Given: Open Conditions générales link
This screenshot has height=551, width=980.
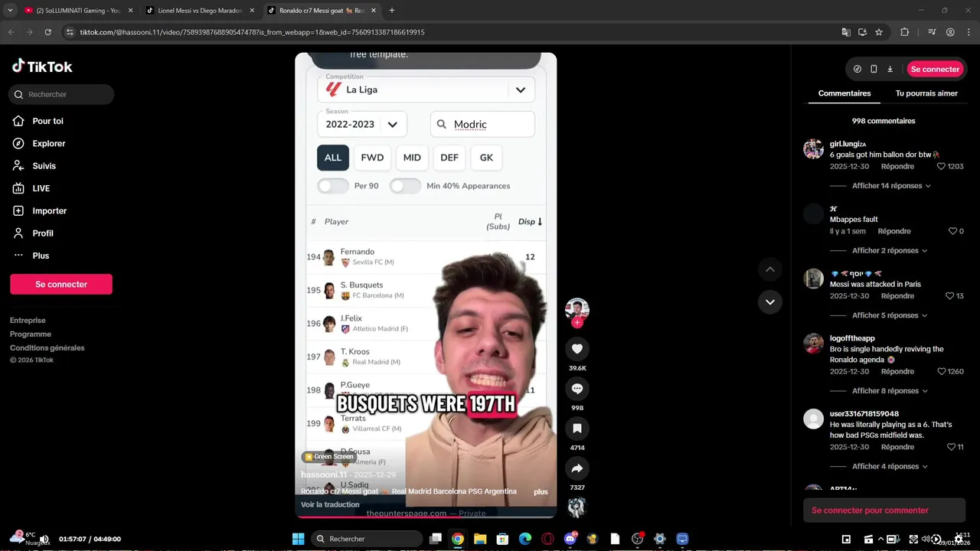Looking at the screenshot, I should [x=47, y=347].
